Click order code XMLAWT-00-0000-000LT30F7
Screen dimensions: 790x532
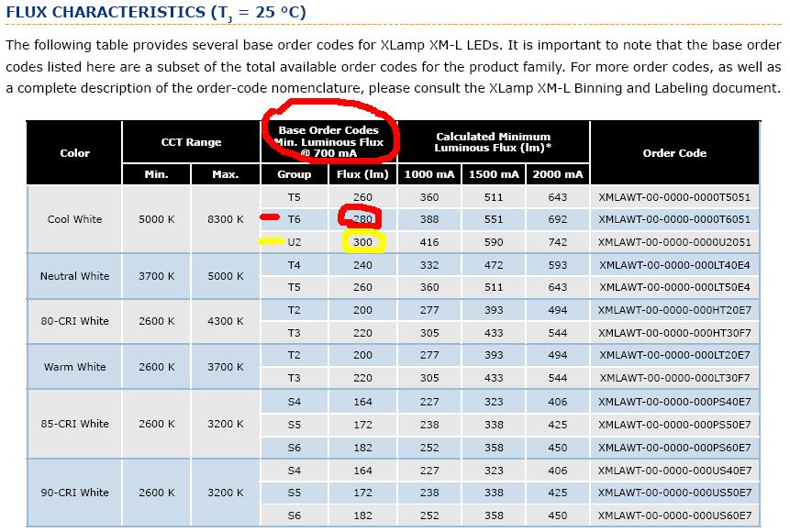click(674, 378)
